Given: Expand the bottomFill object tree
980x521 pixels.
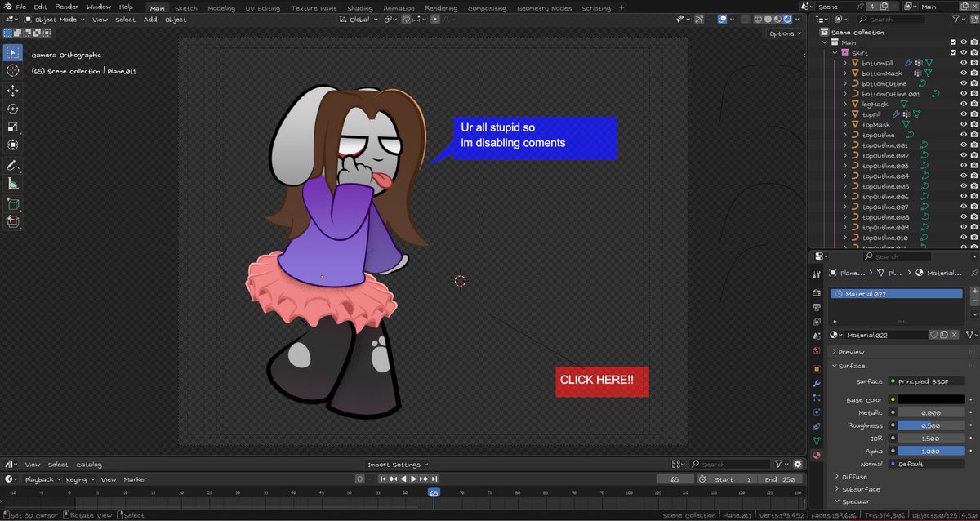Looking at the screenshot, I should point(845,63).
